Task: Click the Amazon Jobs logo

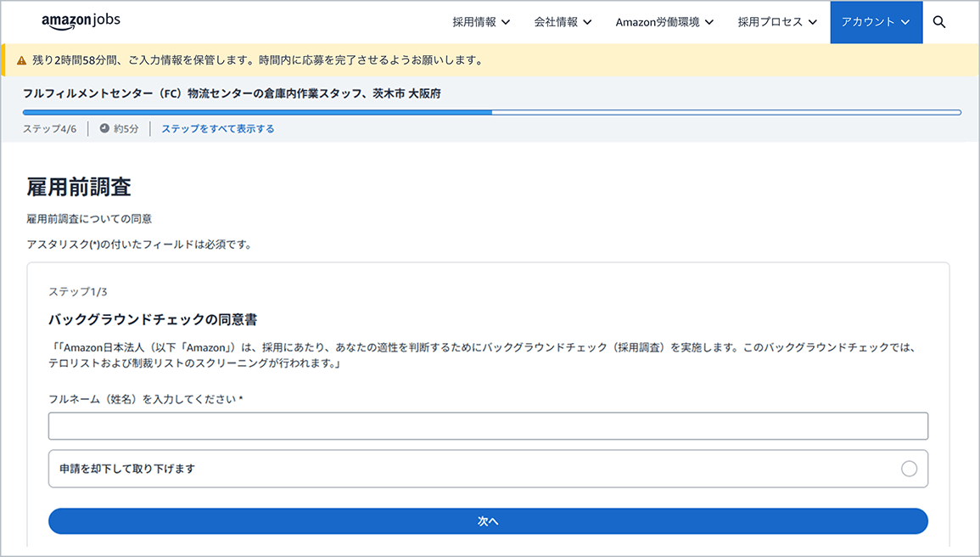Action: (x=81, y=21)
